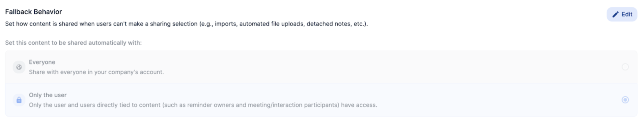Click the globe icon beside Everyone

19,67
